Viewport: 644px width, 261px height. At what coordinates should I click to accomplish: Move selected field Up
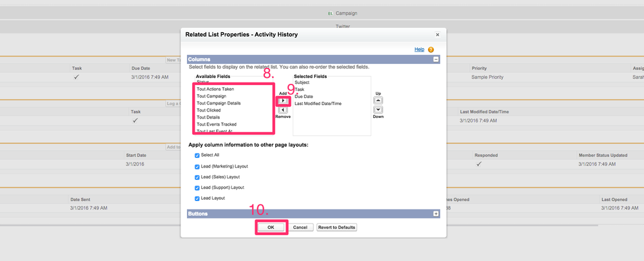pos(378,101)
